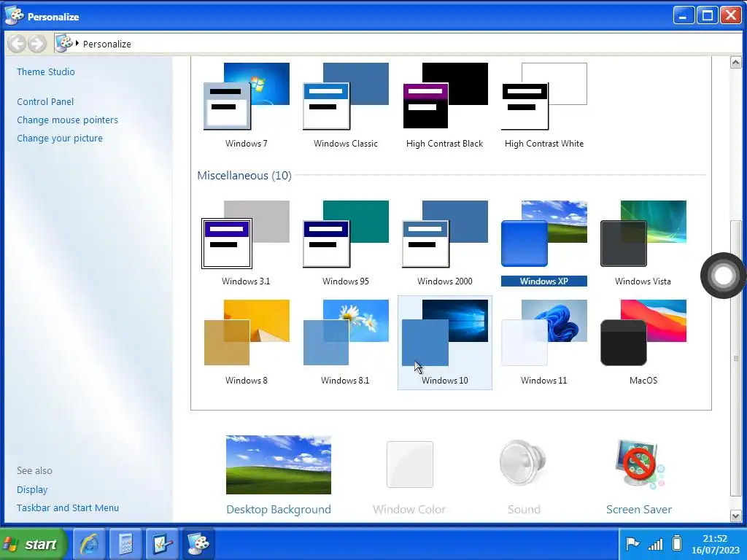Click the battery icon in system tray
Image resolution: width=747 pixels, height=560 pixels.
point(677,543)
